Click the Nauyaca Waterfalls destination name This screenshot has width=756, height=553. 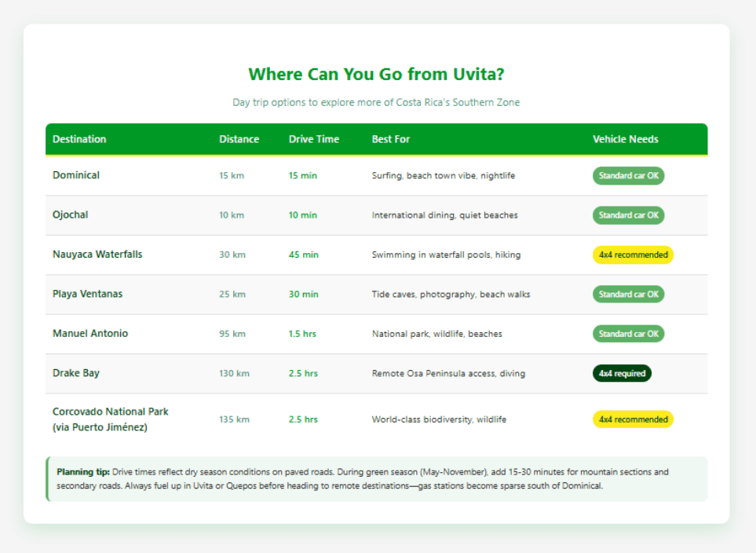[97, 255]
